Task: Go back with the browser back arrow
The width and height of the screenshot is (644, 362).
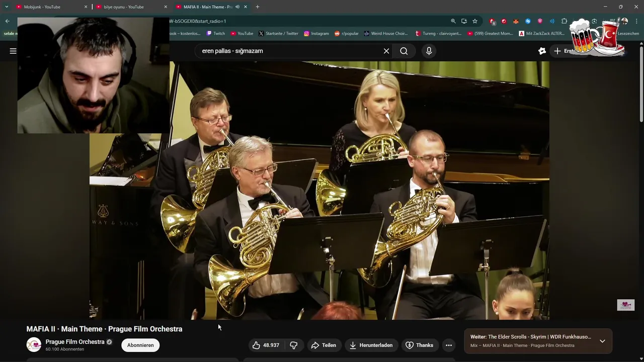Action: click(8, 21)
